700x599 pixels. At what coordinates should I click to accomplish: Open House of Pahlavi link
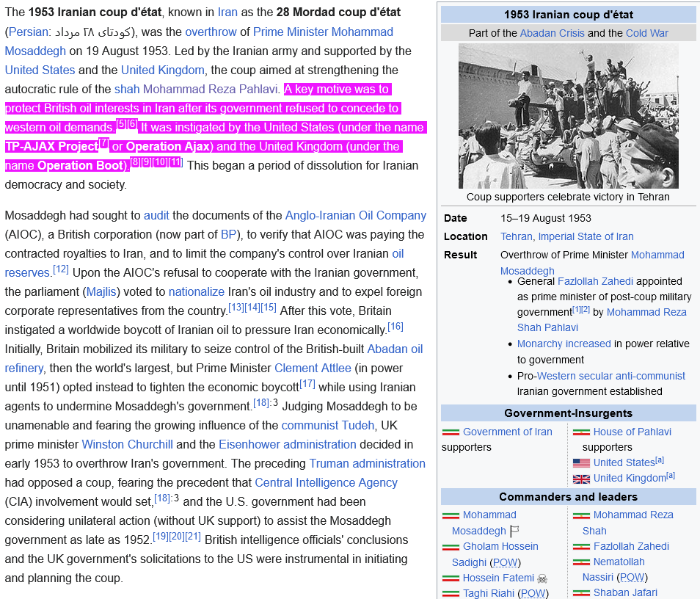pos(632,432)
